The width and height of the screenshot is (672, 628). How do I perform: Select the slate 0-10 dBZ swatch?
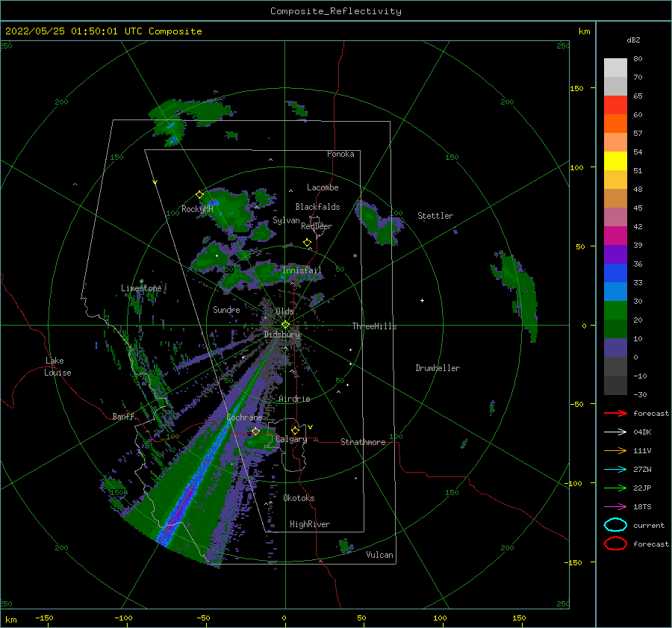[x=615, y=348]
